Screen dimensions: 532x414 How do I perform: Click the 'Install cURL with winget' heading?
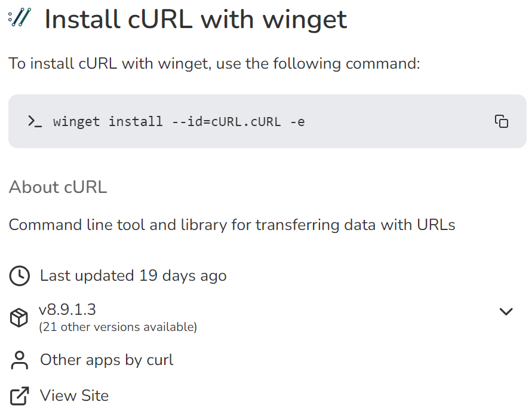coord(195,20)
